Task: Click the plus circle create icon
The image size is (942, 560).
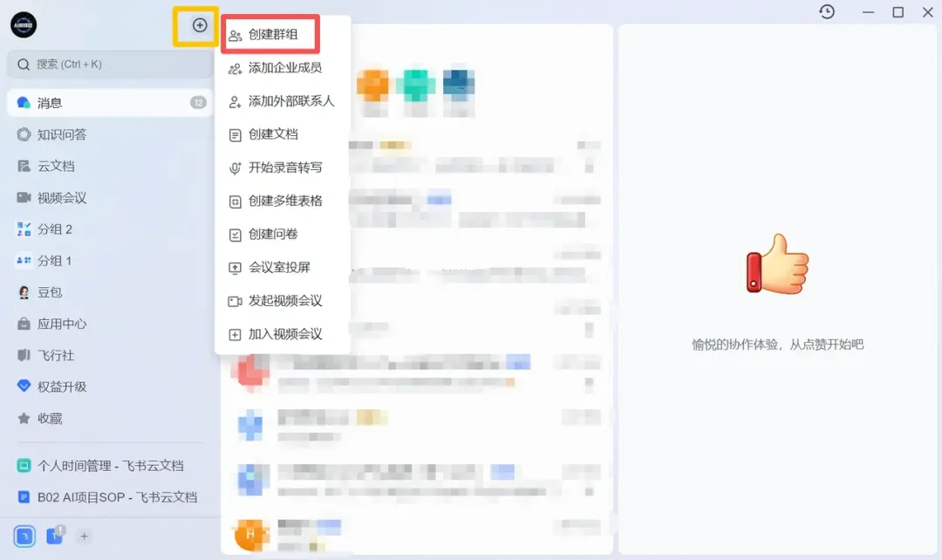Action: click(200, 25)
